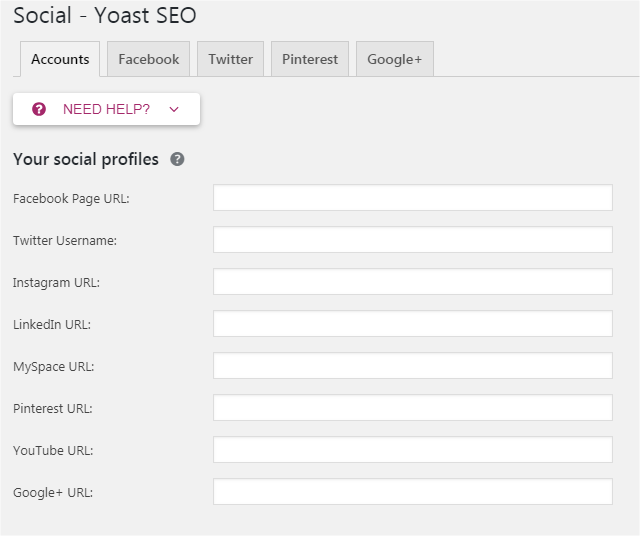Click the LinkedIn URL text field
This screenshot has height=536, width=640.
click(413, 324)
